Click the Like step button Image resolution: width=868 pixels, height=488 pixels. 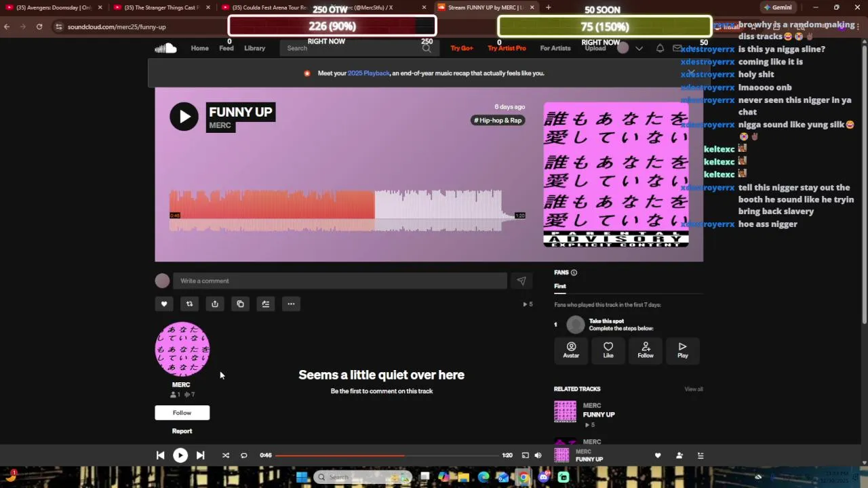[608, 350]
